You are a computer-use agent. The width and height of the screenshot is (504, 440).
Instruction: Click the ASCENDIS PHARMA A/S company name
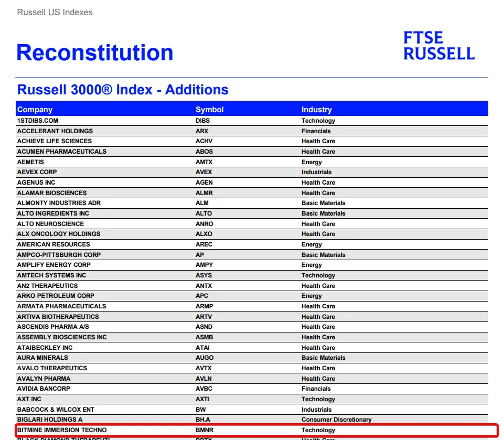pyautogui.click(x=53, y=327)
